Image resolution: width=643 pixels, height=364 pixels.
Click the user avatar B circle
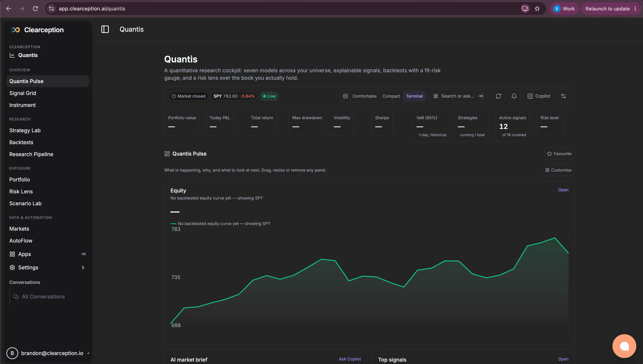(x=12, y=353)
